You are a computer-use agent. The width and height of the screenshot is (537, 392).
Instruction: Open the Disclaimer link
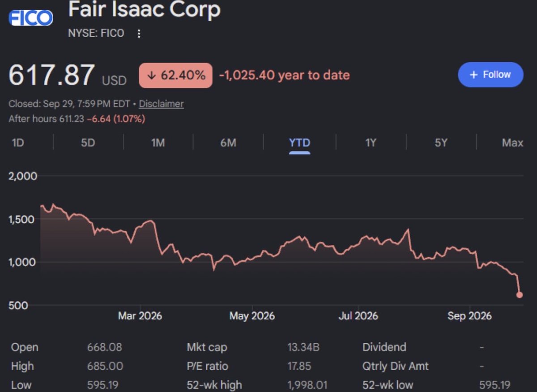[x=161, y=104]
